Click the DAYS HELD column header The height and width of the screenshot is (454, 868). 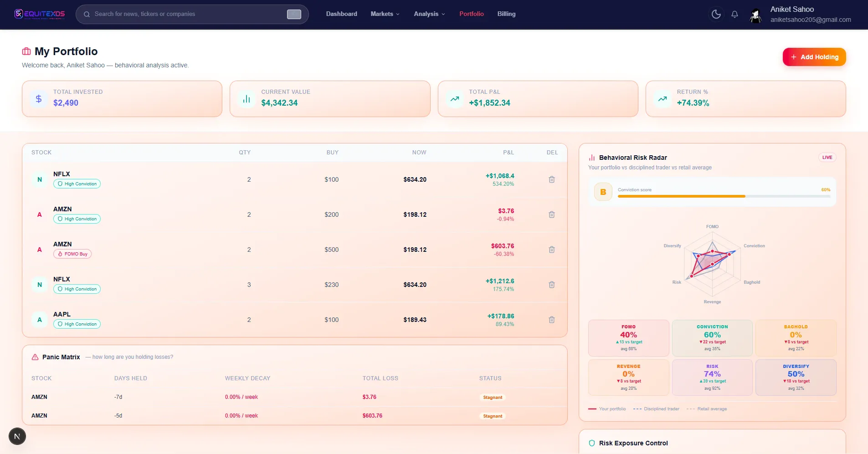click(131, 378)
